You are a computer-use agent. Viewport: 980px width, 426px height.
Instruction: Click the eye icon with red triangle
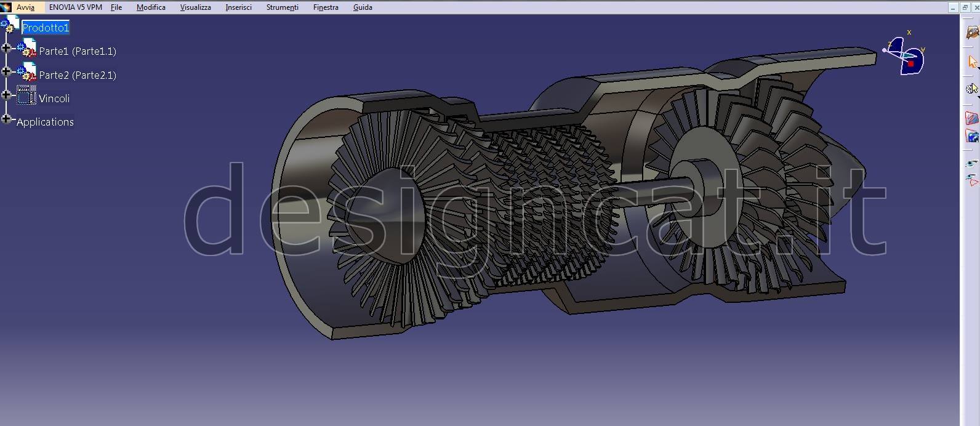971,180
